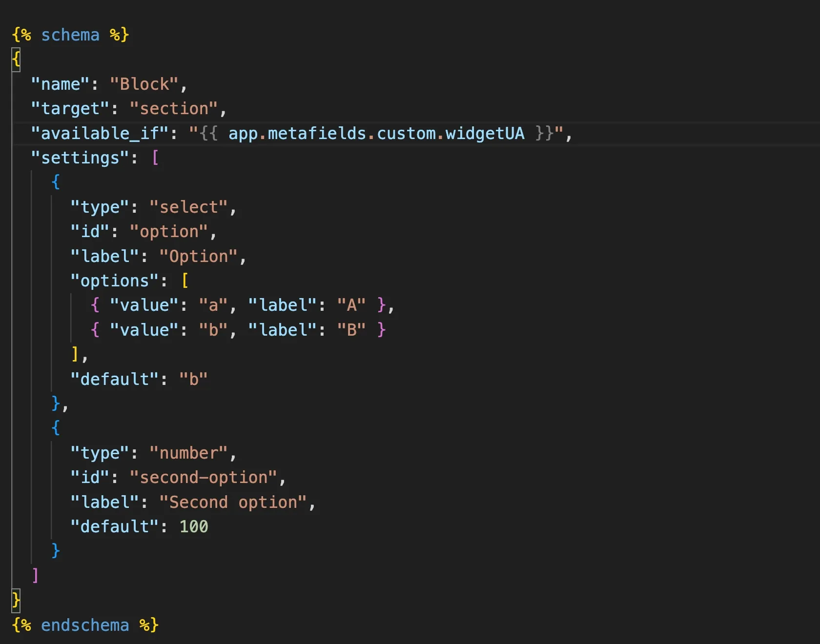The image size is (820, 644).
Task: Click the "number" type value
Action: [x=189, y=452]
